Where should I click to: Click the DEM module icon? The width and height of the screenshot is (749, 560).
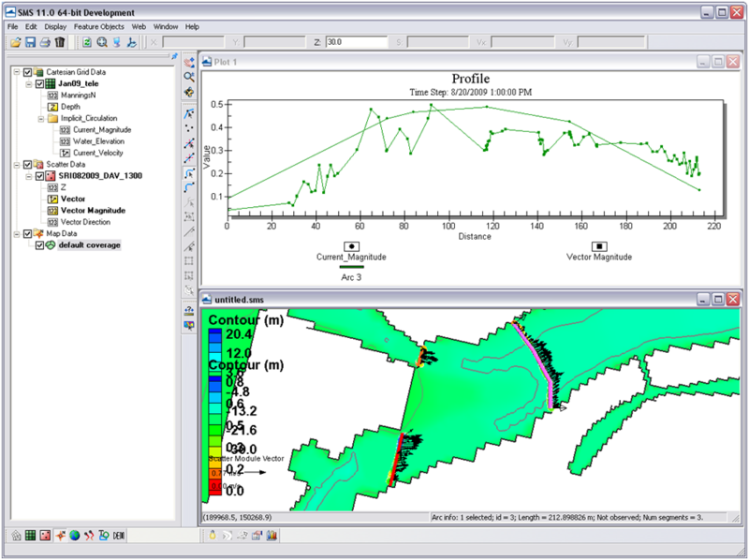point(119,536)
